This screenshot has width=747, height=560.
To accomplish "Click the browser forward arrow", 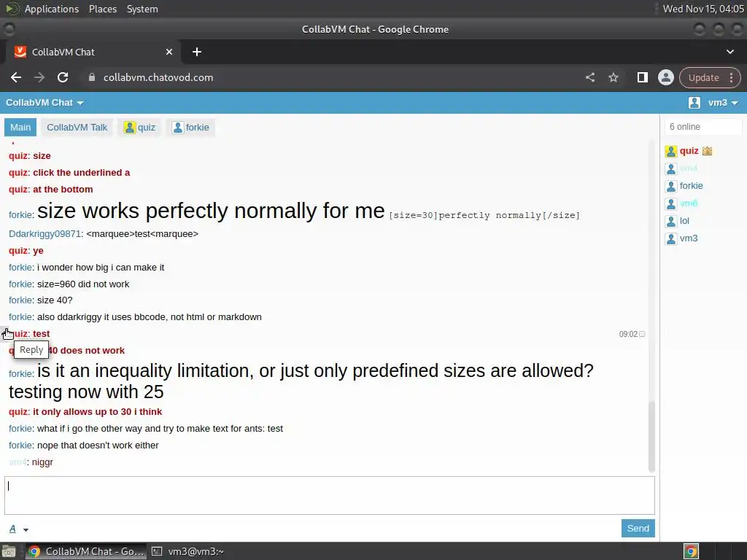I will point(39,77).
